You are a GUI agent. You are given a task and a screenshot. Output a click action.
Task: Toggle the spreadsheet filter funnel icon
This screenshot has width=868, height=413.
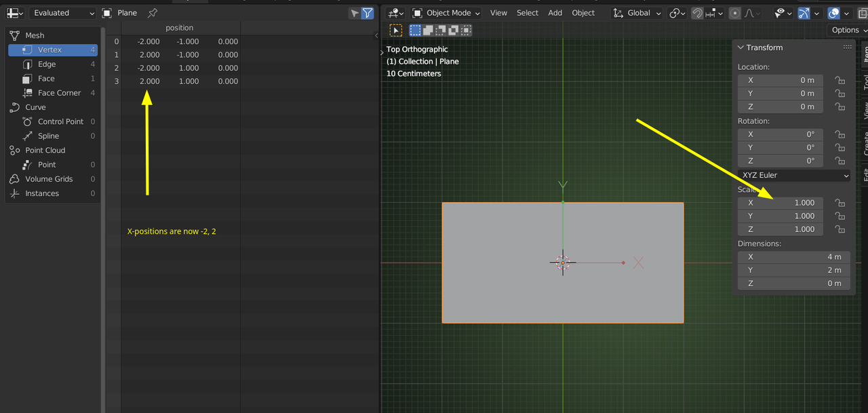[x=368, y=13]
